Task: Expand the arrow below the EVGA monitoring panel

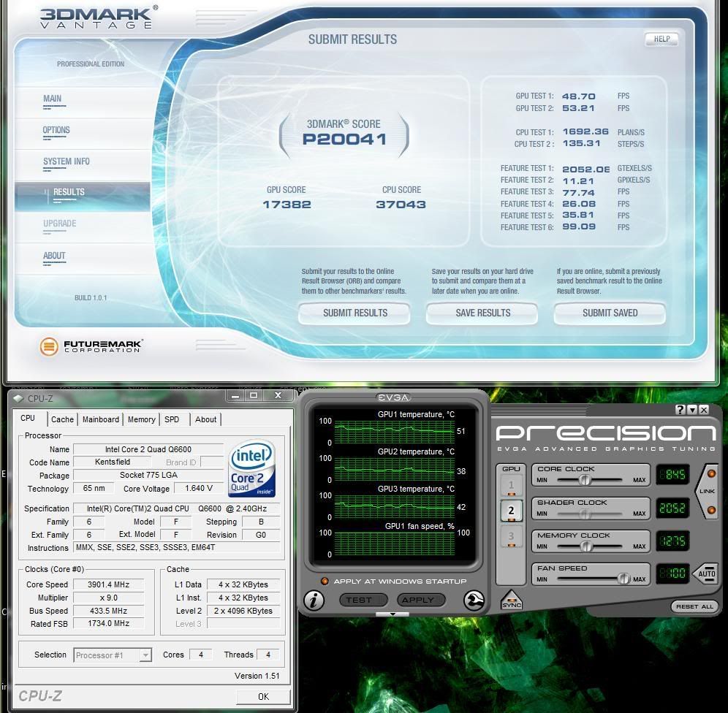Action: pyautogui.click(x=393, y=614)
